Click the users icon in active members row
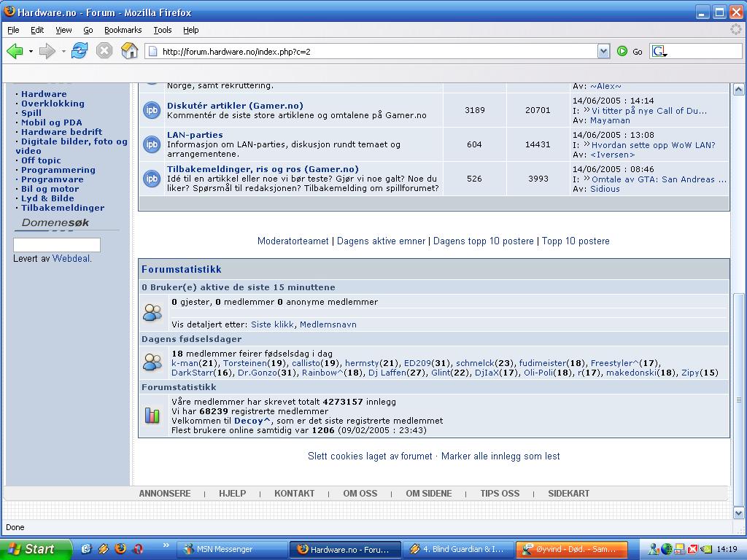Image resolution: width=747 pixels, height=560 pixels. click(152, 313)
